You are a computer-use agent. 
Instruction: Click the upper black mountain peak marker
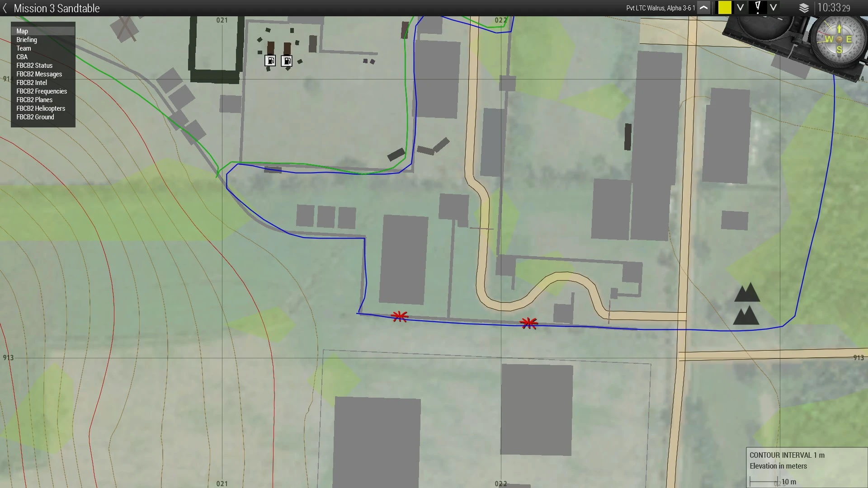(x=747, y=293)
